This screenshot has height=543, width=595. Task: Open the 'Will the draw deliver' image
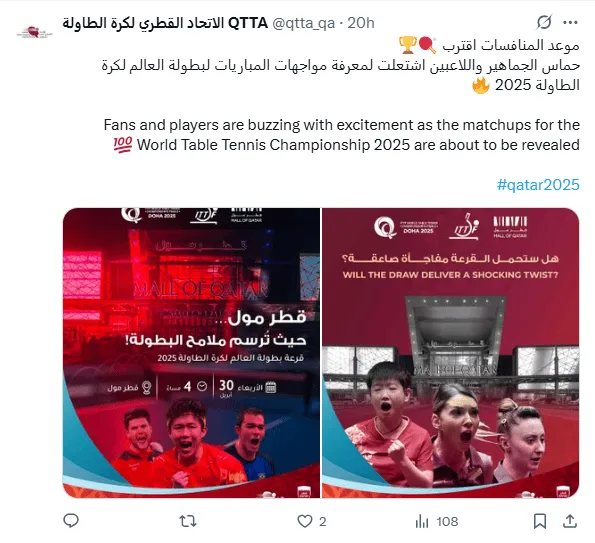click(450, 353)
